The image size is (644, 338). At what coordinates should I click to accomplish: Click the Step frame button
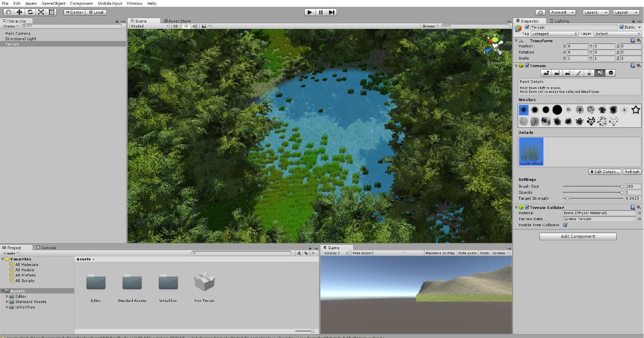pyautogui.click(x=331, y=12)
